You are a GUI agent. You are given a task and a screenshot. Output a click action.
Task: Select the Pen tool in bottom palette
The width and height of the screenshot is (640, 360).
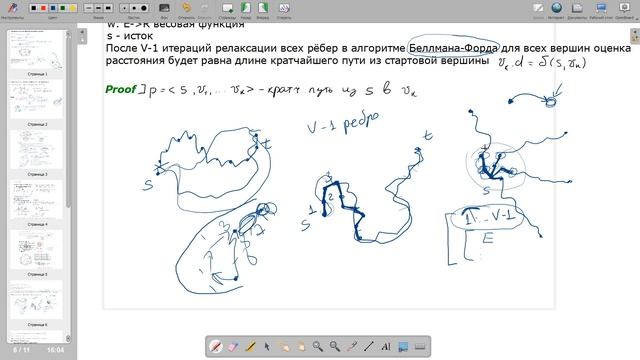click(x=216, y=347)
